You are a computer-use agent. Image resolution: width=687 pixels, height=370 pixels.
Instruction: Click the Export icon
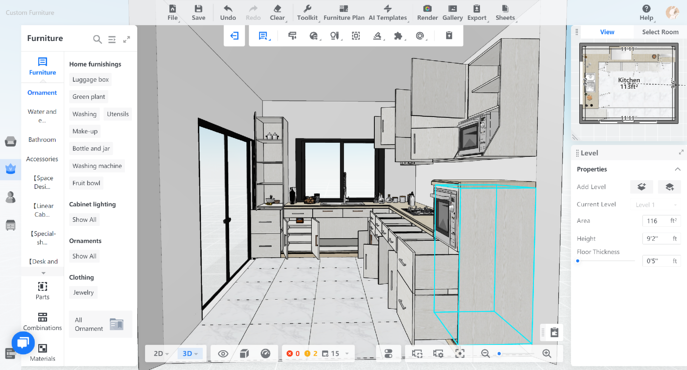pos(477,13)
